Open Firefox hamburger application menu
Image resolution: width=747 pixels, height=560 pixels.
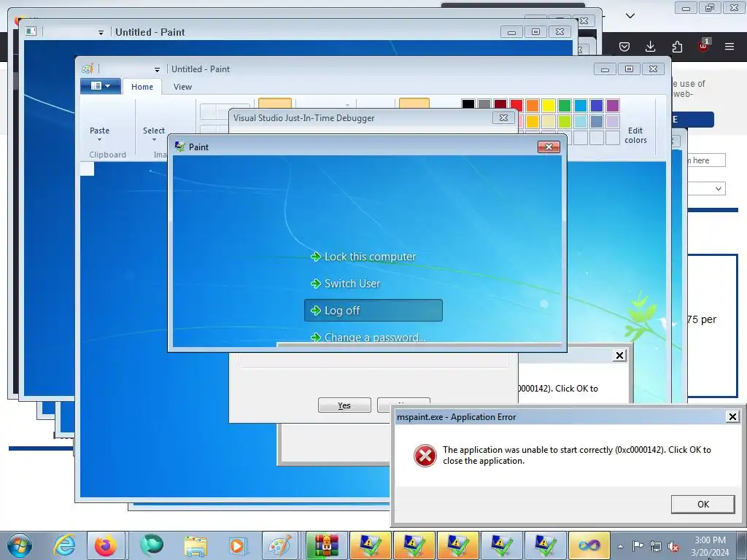[x=729, y=47]
